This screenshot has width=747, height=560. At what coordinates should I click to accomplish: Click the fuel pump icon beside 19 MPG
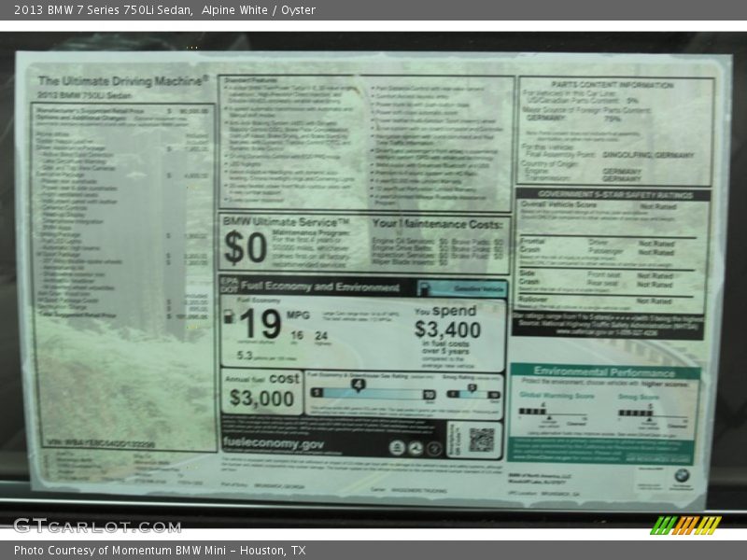229,316
